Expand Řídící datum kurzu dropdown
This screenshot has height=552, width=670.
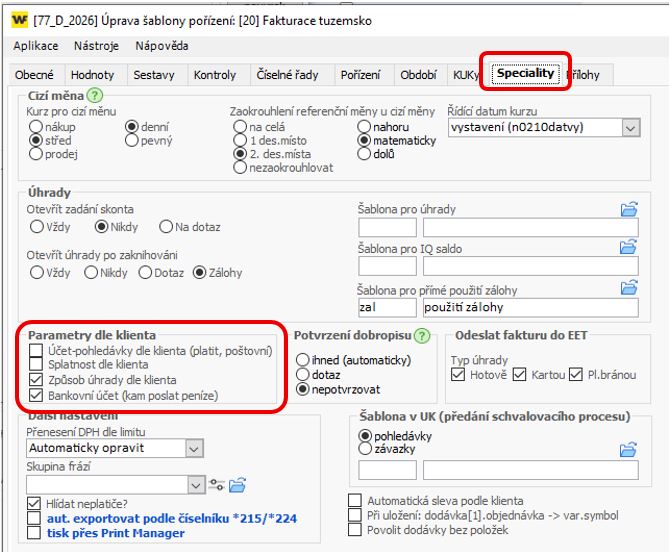click(629, 128)
